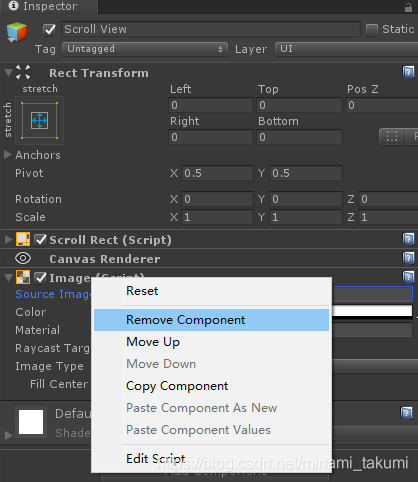Choose Move Down menu entry
The width and height of the screenshot is (418, 482).
click(211, 364)
